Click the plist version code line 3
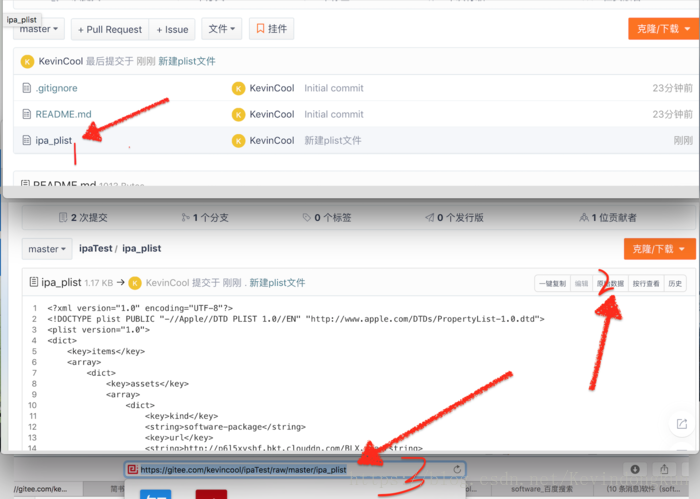 (x=99, y=330)
